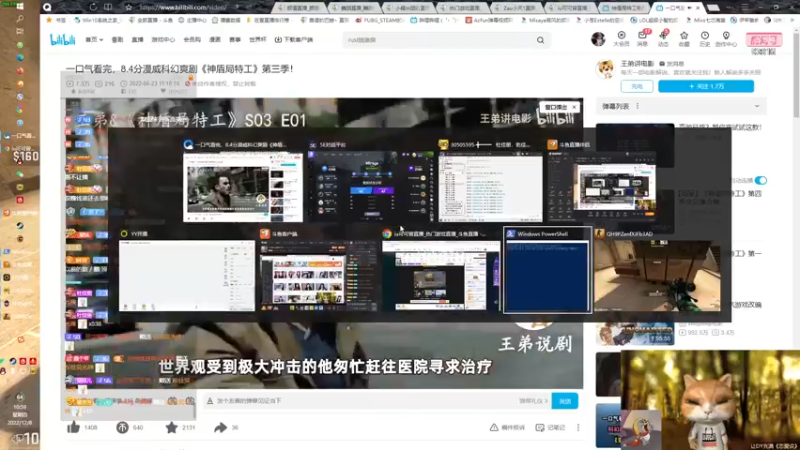This screenshot has height=450, width=800.
Task: Focus the Bilibili search input field
Action: 440,40
